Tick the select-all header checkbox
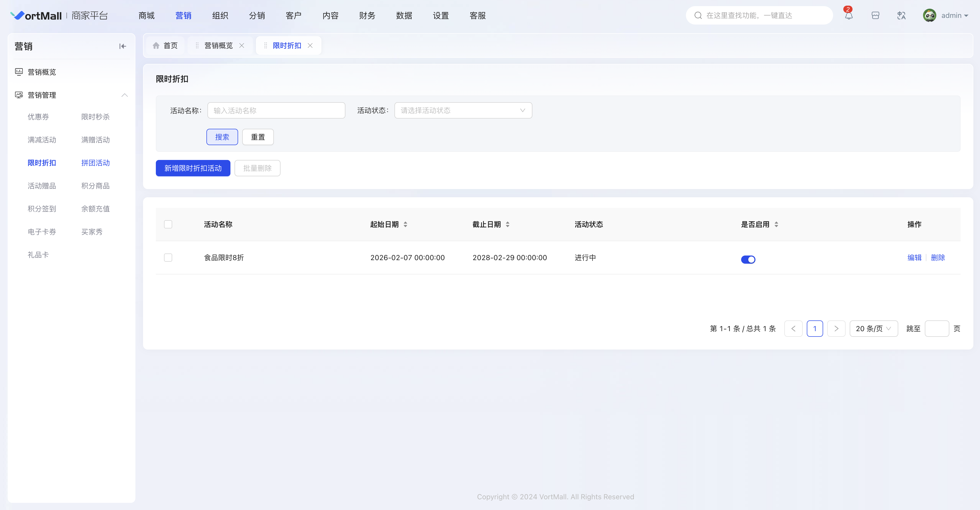 [168, 225]
